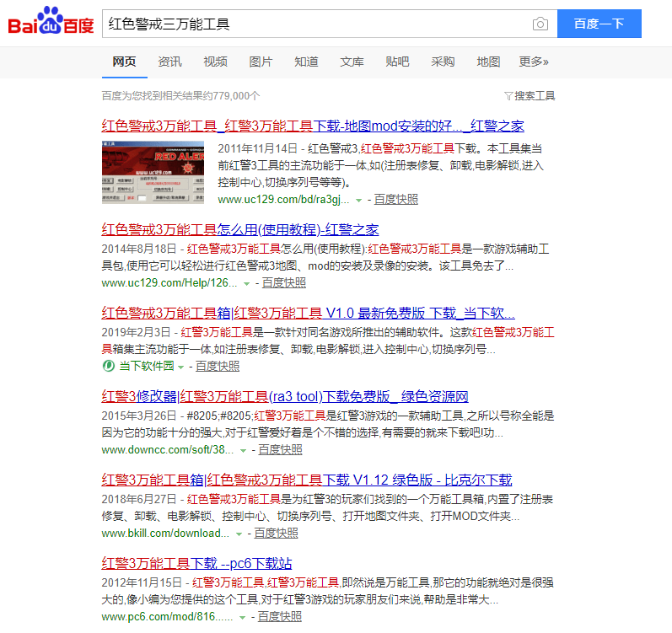The width and height of the screenshot is (672, 633).
Task: Switch to the 图片 tab
Action: pos(261,62)
